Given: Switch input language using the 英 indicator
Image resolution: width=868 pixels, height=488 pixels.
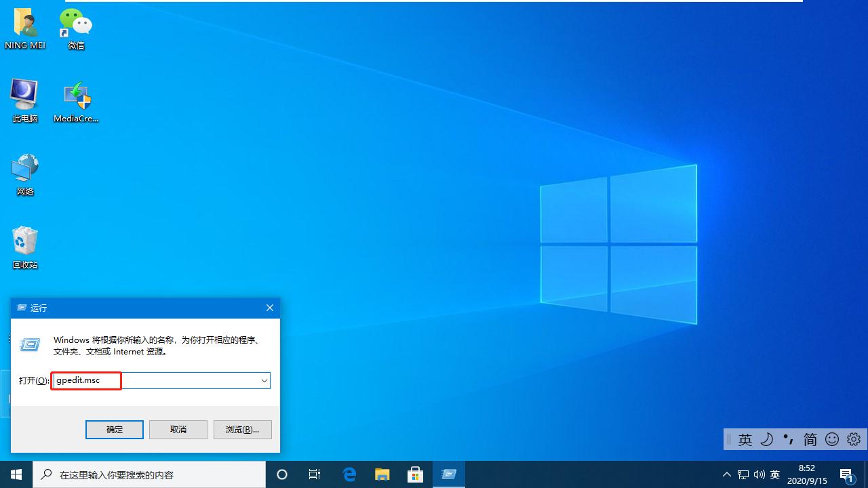Looking at the screenshot, I should click(745, 439).
